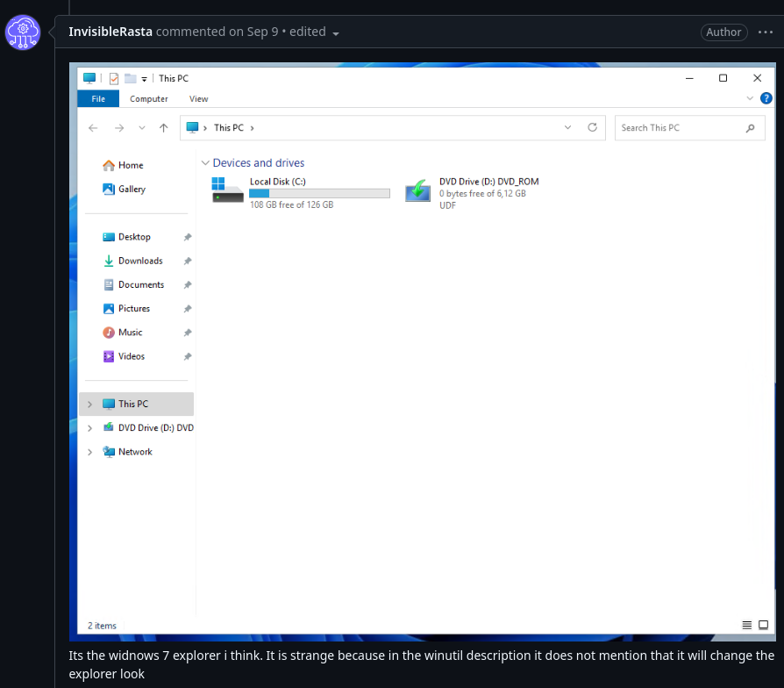Viewport: 784px width, 688px height.
Task: Switch to the View tab
Action: click(x=198, y=99)
